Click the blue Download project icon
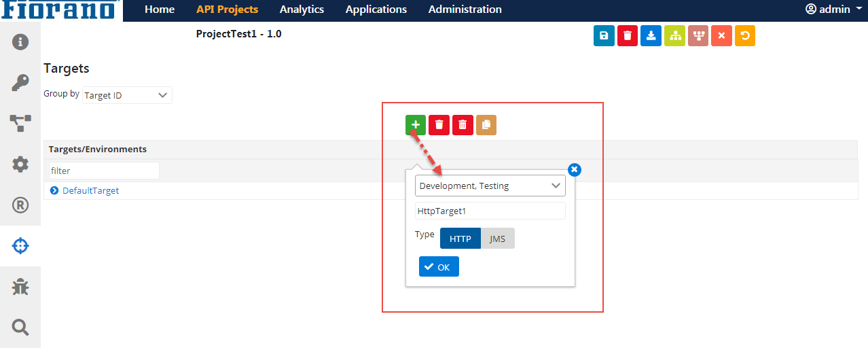 click(651, 36)
